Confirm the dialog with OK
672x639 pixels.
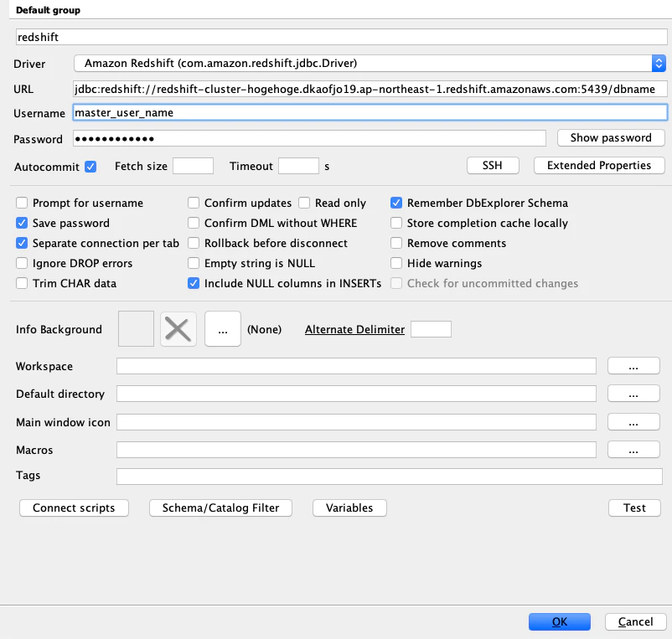click(559, 622)
